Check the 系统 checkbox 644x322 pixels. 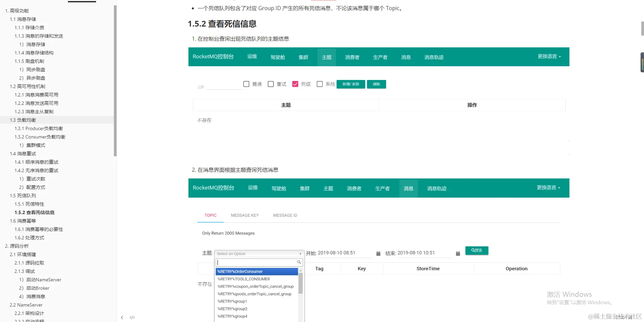click(320, 84)
